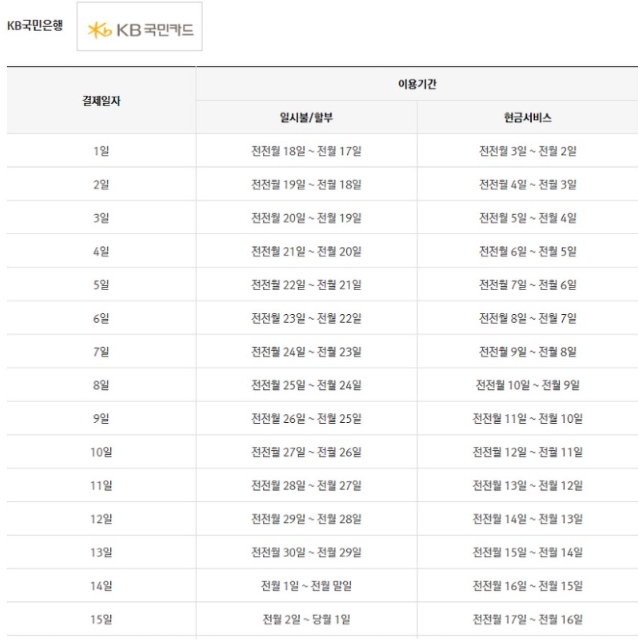Click cell 전전월 16일 ~ 전월 15일
The height and width of the screenshot is (640, 638).
pos(528,586)
